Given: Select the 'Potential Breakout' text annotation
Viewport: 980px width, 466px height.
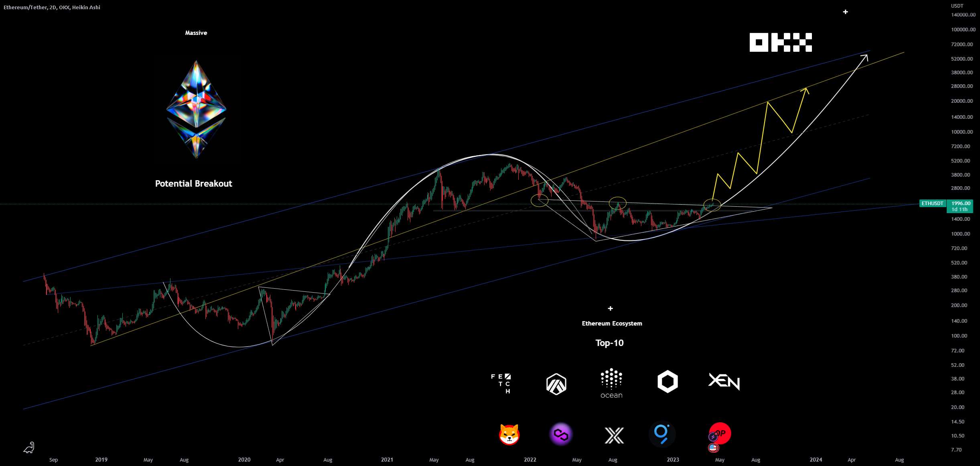Looking at the screenshot, I should [193, 183].
